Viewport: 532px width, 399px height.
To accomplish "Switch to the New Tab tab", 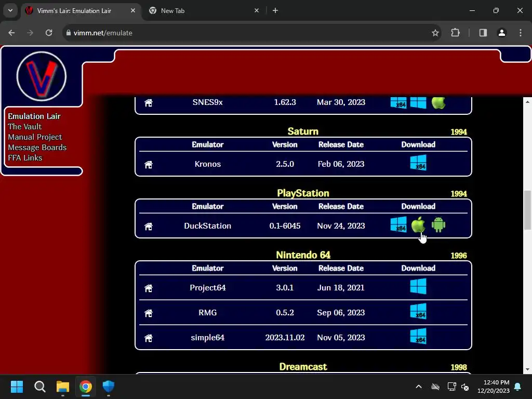I will coord(205,11).
